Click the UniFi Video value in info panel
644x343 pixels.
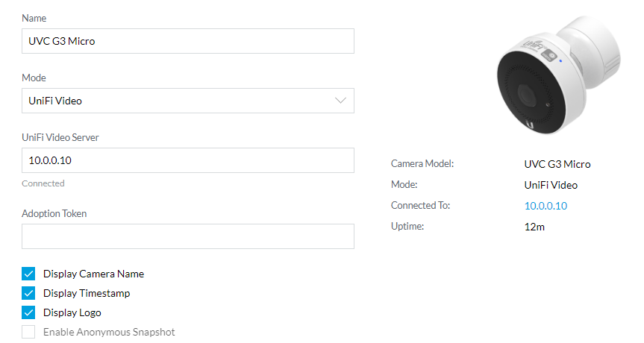tap(551, 185)
